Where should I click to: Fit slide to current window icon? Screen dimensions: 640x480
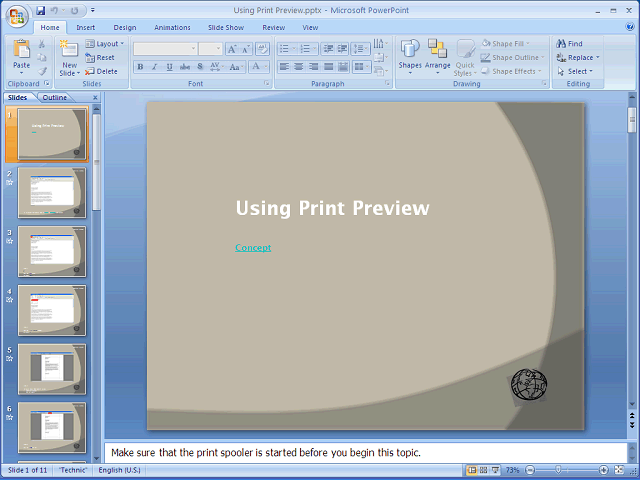[619, 470]
